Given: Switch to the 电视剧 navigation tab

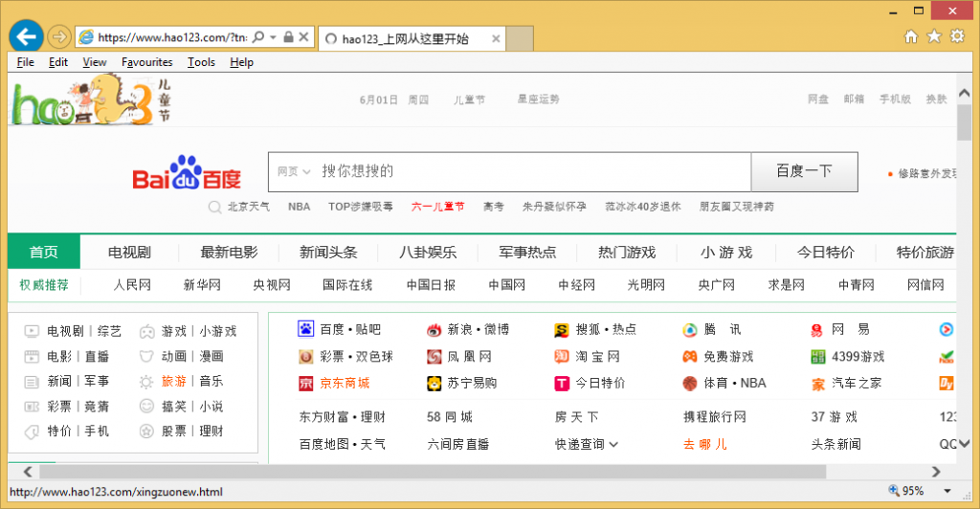Looking at the screenshot, I should [129, 253].
